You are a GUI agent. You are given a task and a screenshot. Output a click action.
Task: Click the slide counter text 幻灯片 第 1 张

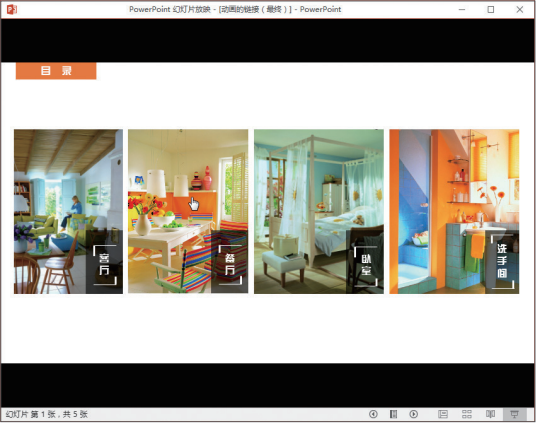[30, 414]
